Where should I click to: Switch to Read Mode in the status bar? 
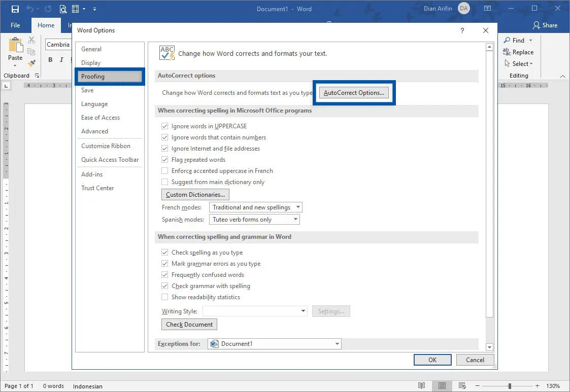click(x=421, y=386)
